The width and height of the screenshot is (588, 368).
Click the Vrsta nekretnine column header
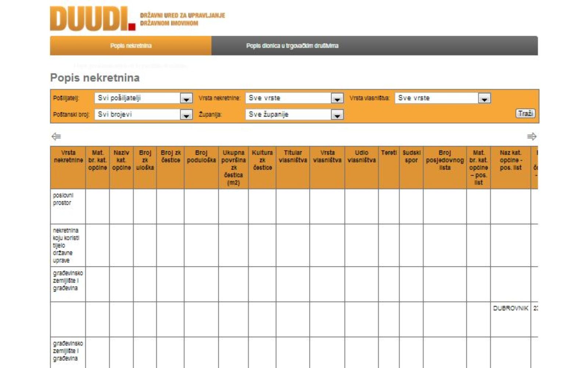(68, 156)
